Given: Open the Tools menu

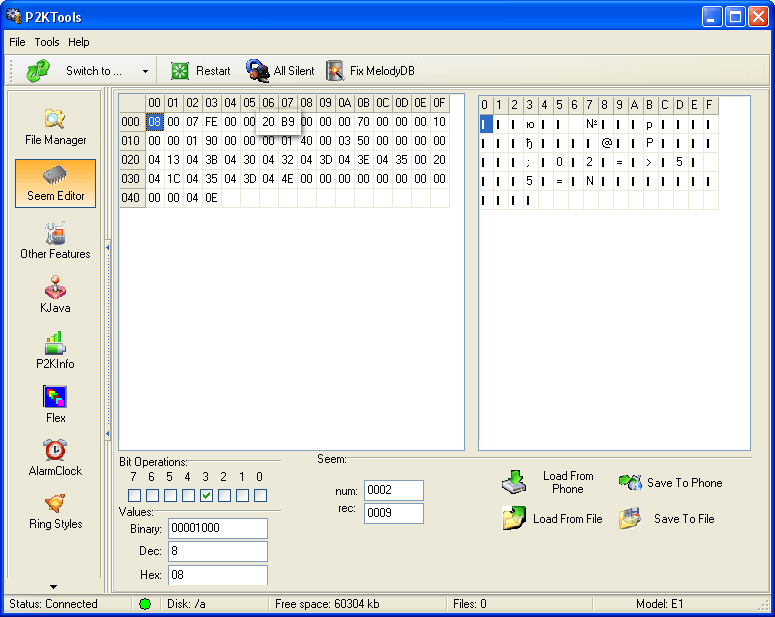Looking at the screenshot, I should [x=47, y=42].
